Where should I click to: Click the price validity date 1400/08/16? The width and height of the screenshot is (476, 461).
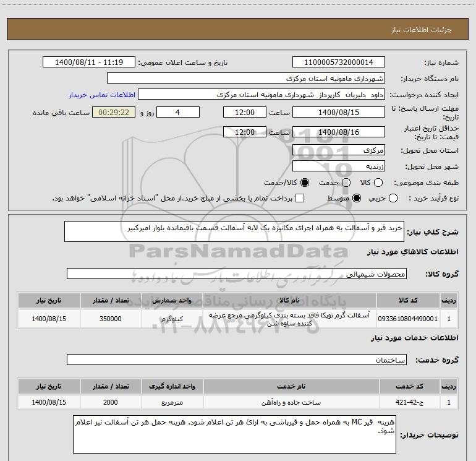339,132
